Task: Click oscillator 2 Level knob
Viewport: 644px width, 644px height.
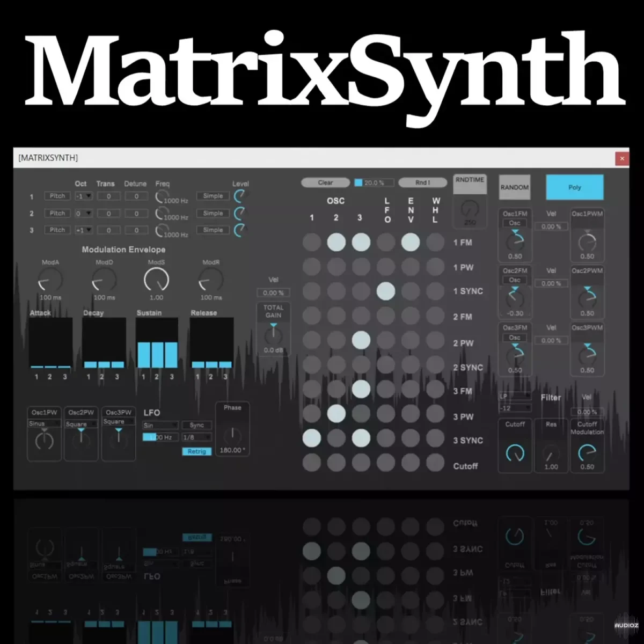Action: (240, 213)
